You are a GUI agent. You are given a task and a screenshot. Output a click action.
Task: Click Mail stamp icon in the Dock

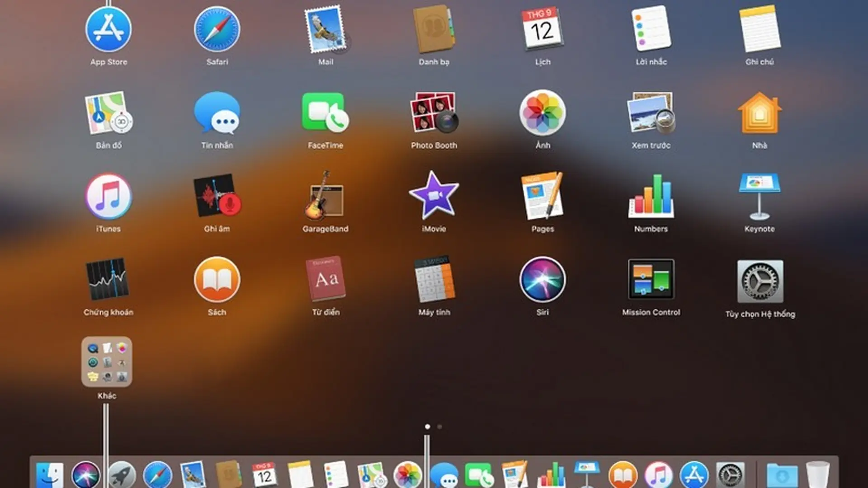[x=193, y=475]
